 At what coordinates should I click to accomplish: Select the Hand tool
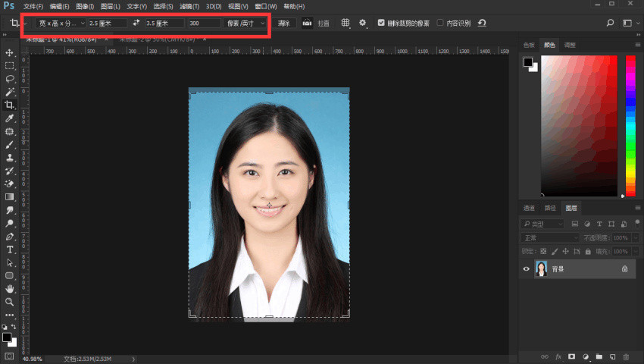tap(9, 289)
